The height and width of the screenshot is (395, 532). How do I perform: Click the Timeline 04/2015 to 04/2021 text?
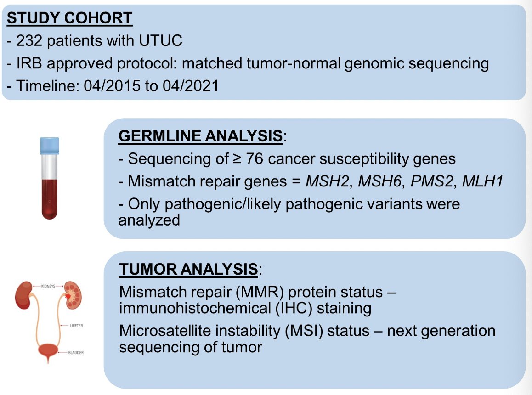tap(113, 85)
